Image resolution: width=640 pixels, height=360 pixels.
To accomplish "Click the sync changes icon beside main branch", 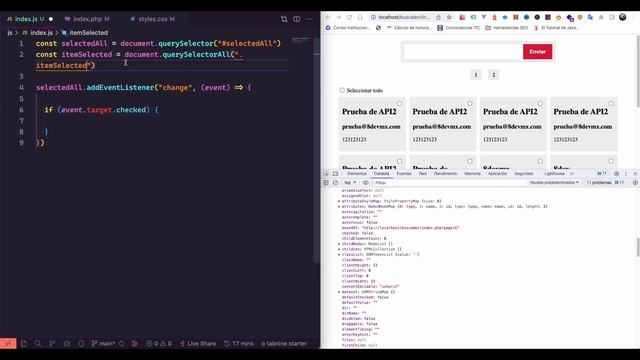I will pyautogui.click(x=122, y=344).
